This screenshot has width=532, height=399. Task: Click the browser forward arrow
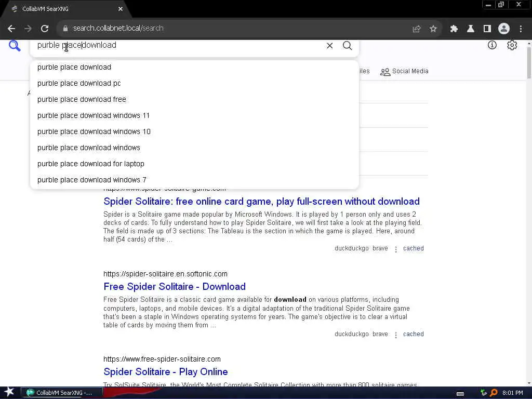(28, 29)
